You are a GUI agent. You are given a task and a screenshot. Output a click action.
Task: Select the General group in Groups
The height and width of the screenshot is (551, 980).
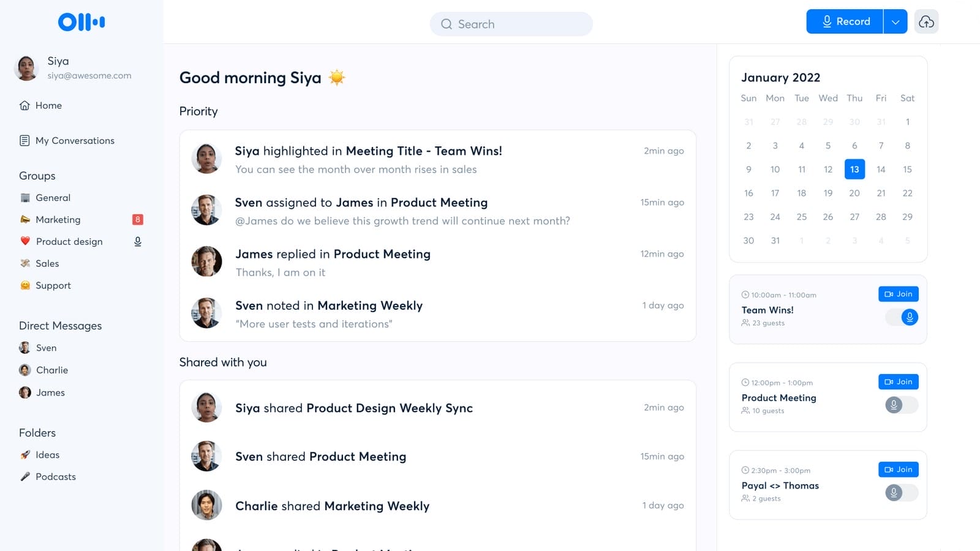click(x=53, y=197)
